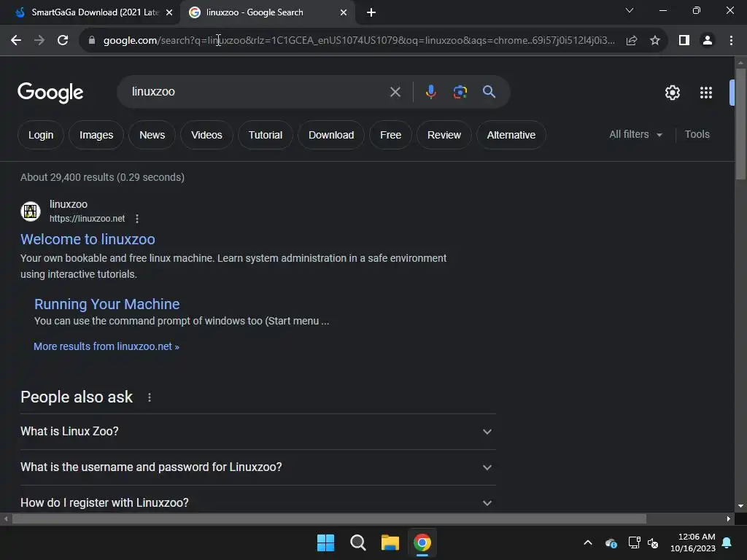Show hidden system tray icons
The image size is (747, 560).
pyautogui.click(x=588, y=542)
